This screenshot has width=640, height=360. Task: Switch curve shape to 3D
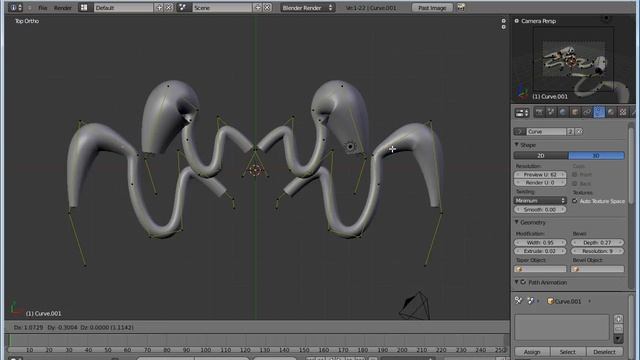point(596,156)
